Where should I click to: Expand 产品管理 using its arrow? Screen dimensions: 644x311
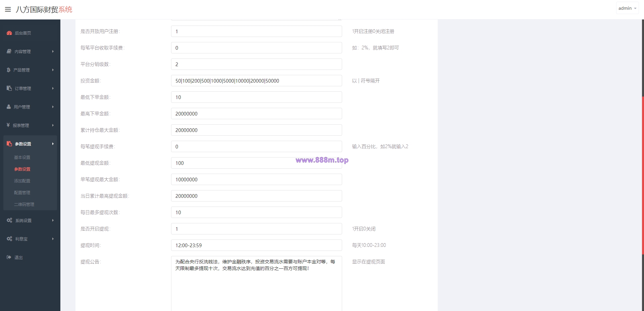point(53,70)
